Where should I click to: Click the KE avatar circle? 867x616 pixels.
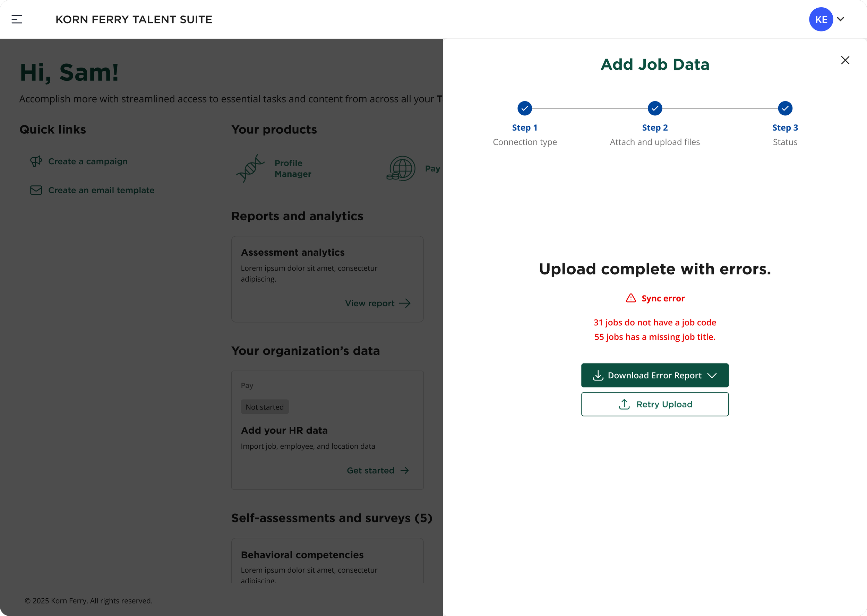click(821, 19)
